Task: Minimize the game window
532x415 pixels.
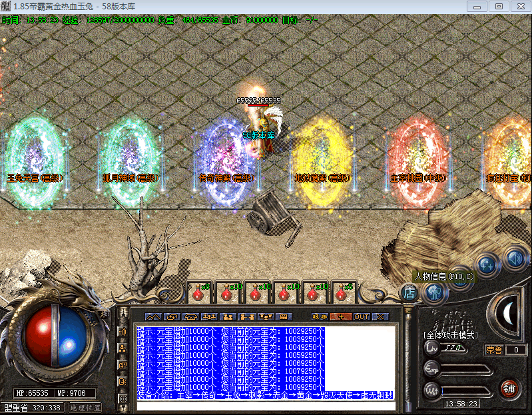Action: 477,7
